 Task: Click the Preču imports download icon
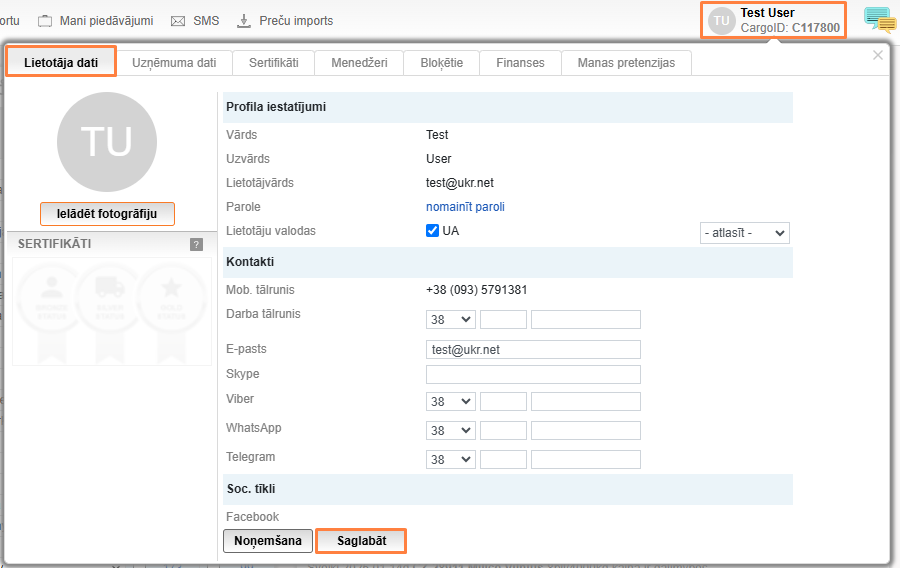pos(244,21)
